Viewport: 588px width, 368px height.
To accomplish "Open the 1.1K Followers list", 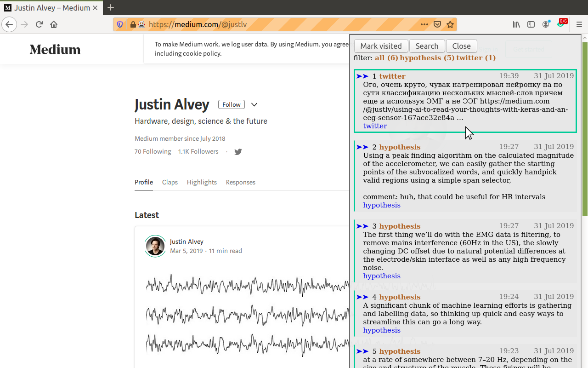I will click(198, 151).
